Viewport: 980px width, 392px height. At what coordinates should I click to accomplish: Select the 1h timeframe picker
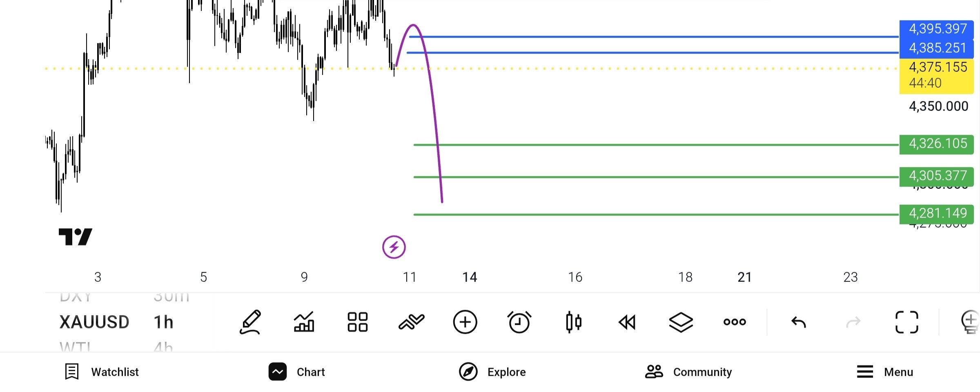(x=164, y=322)
